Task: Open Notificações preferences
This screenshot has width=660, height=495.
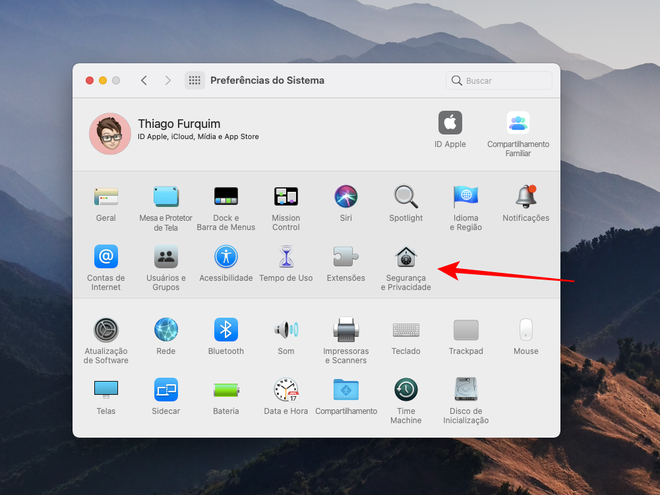Action: (526, 197)
